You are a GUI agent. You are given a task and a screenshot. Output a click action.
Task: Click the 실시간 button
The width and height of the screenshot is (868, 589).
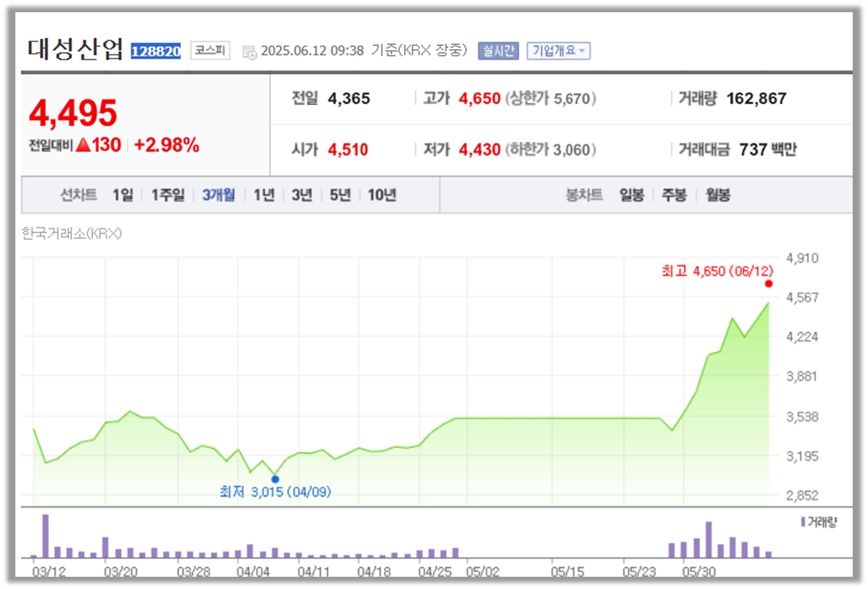[498, 51]
